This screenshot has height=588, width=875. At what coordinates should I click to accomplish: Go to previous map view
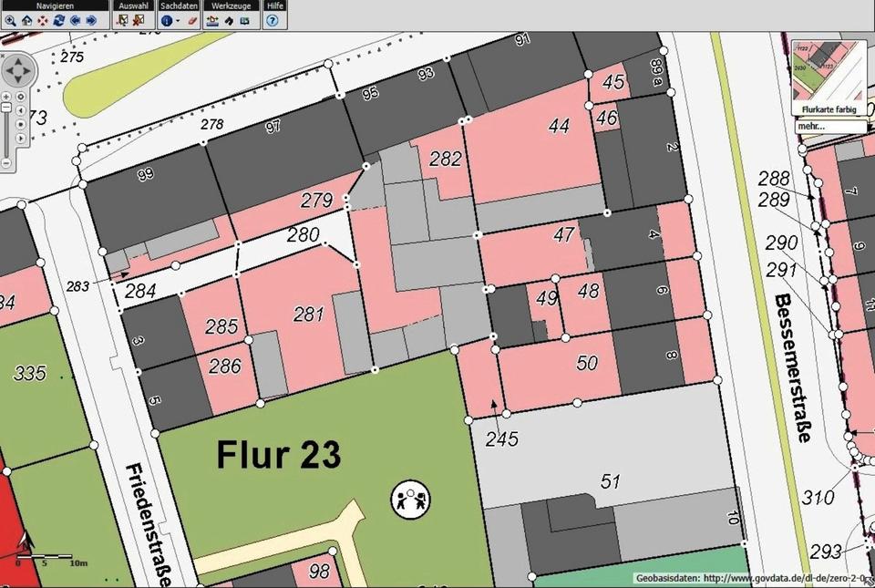[x=75, y=19]
